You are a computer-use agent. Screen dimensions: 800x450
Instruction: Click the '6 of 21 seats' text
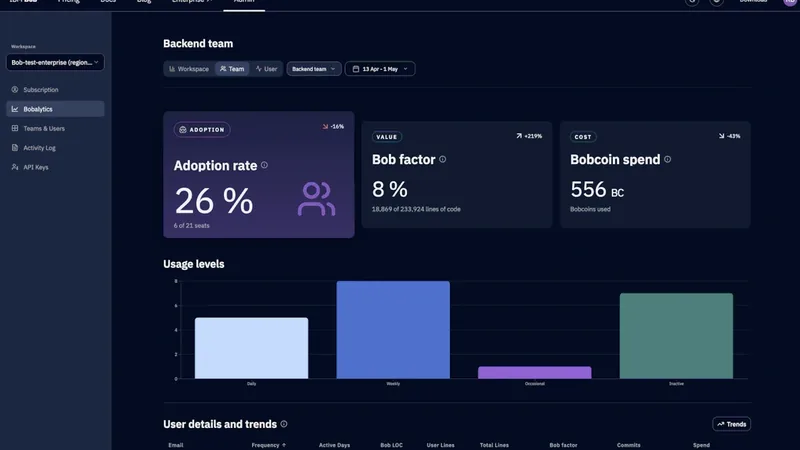tap(191, 226)
